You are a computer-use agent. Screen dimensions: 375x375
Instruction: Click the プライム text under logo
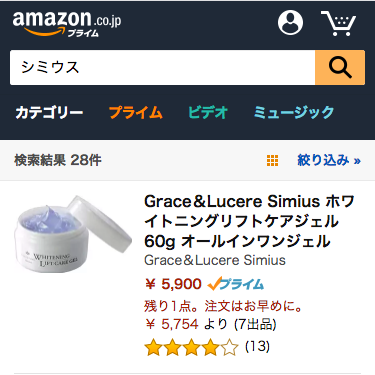click(83, 33)
